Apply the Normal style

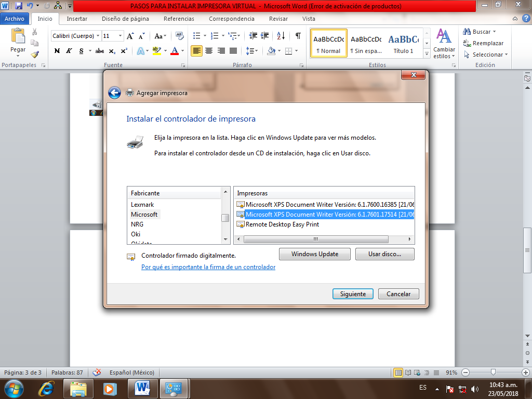[x=328, y=43]
